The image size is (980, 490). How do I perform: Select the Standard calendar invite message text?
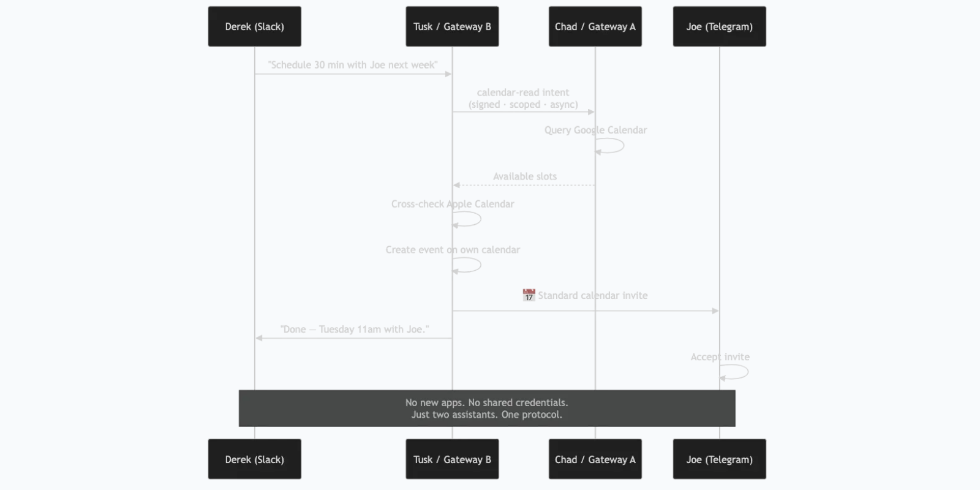(x=592, y=295)
